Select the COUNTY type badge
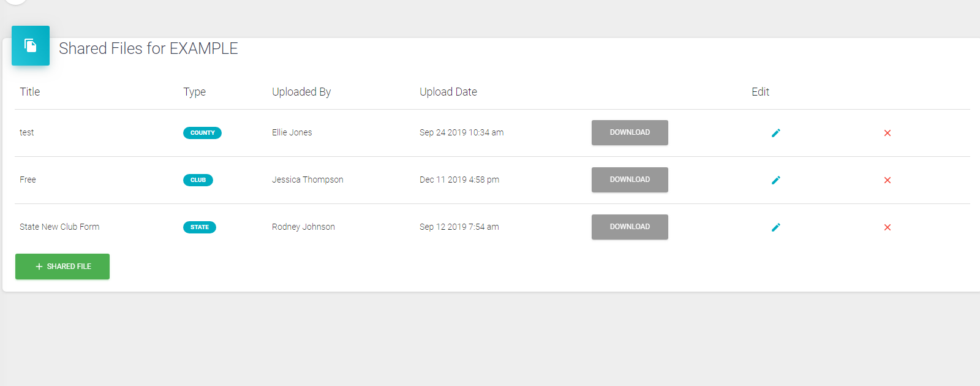This screenshot has width=980, height=386. [202, 133]
